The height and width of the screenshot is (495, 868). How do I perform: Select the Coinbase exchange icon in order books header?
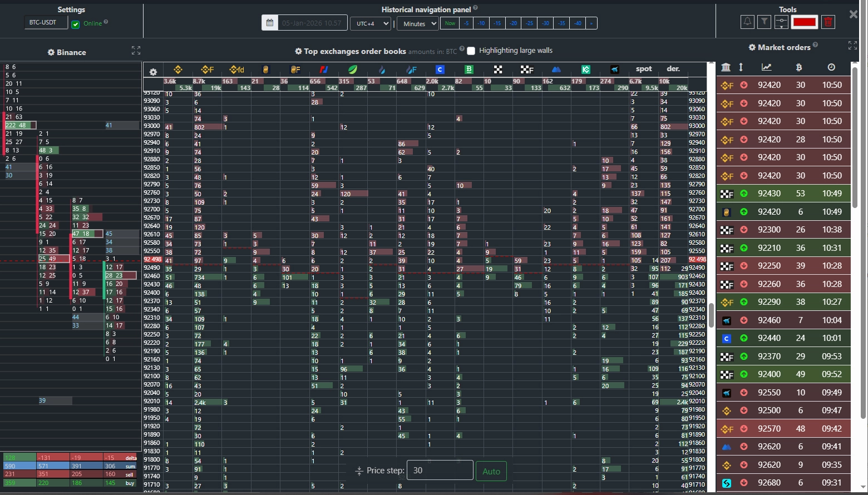(x=440, y=70)
